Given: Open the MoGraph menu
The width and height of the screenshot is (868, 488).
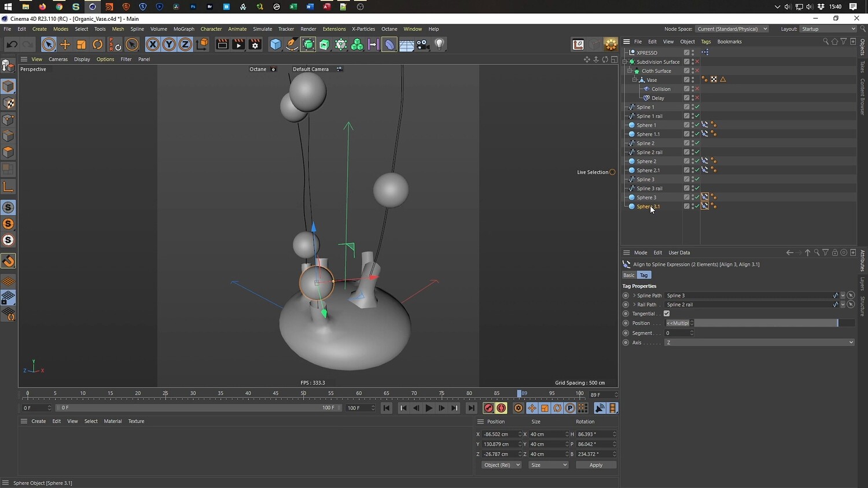Looking at the screenshot, I should click(184, 29).
